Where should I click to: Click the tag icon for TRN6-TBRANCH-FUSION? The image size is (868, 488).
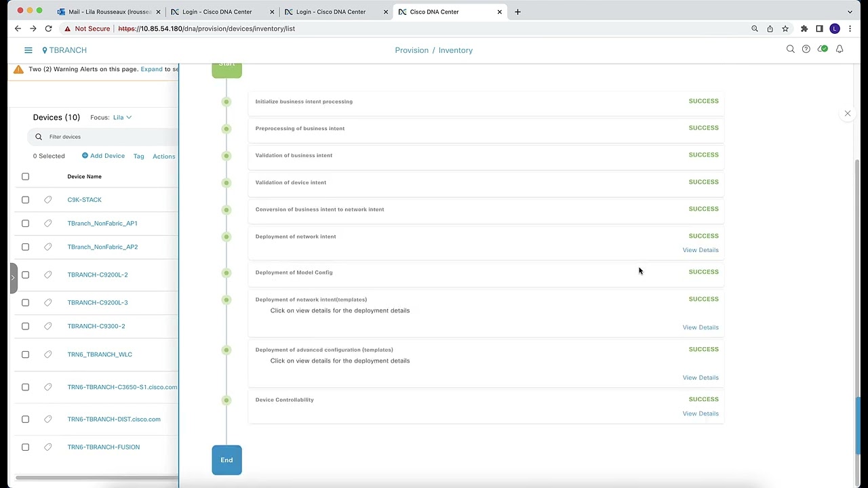tap(48, 447)
